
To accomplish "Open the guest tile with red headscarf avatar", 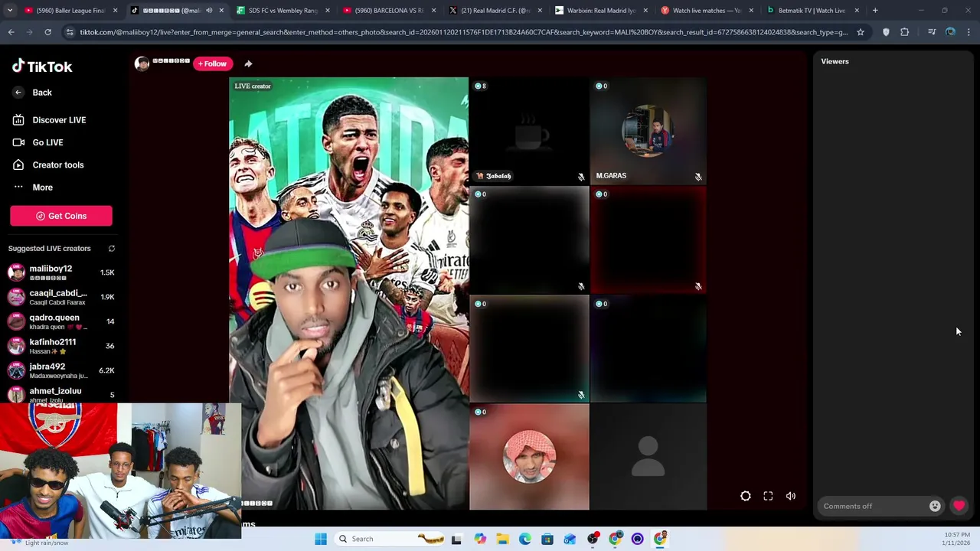I will (x=529, y=457).
